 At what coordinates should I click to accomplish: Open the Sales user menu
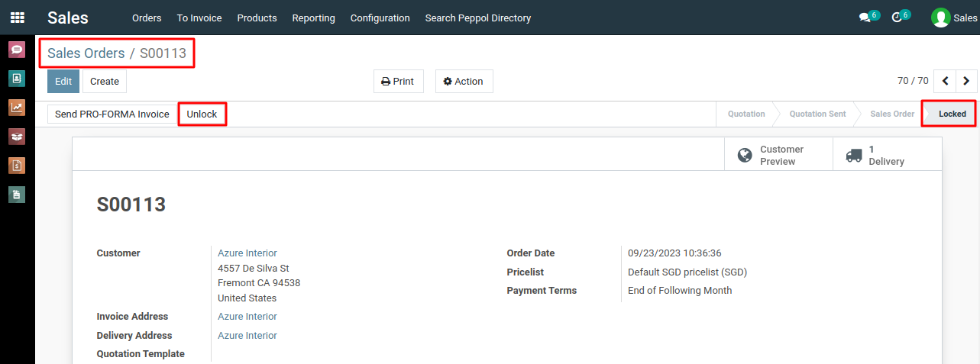954,18
